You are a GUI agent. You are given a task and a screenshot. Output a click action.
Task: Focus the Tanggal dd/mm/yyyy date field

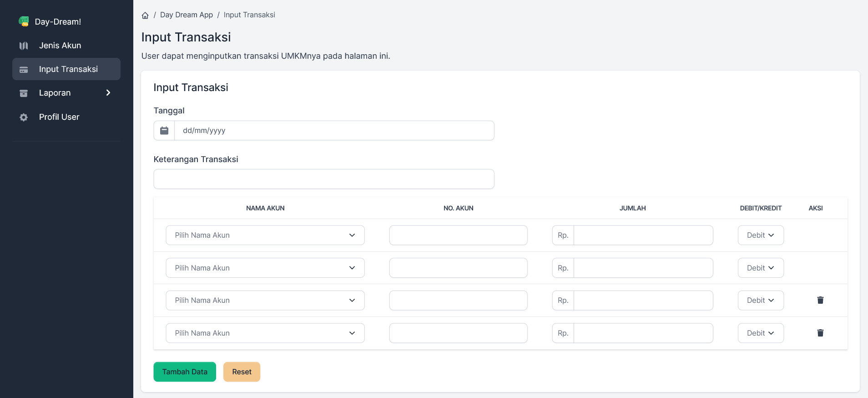[334, 131]
